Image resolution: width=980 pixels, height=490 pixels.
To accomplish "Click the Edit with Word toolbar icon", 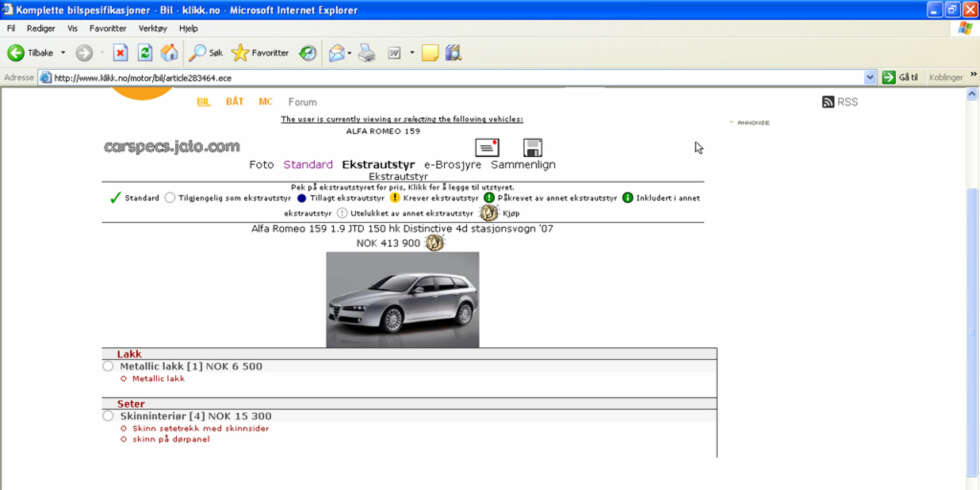I will pos(394,53).
